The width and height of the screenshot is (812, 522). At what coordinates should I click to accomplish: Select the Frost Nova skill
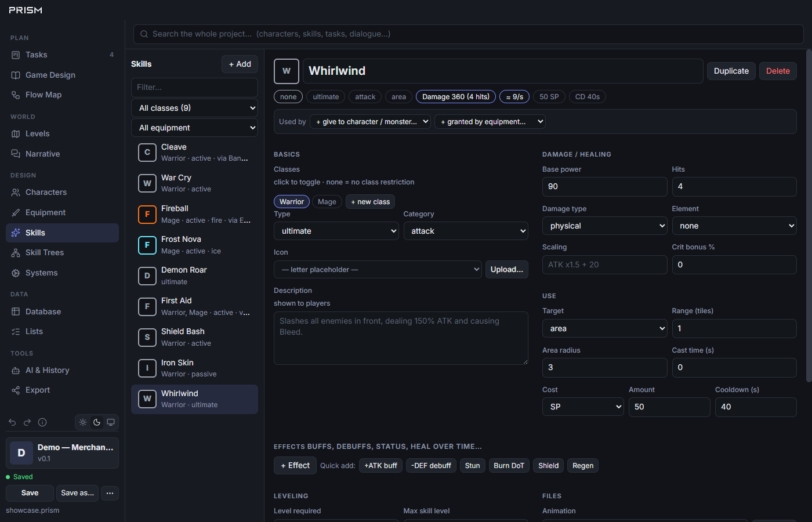(194, 245)
